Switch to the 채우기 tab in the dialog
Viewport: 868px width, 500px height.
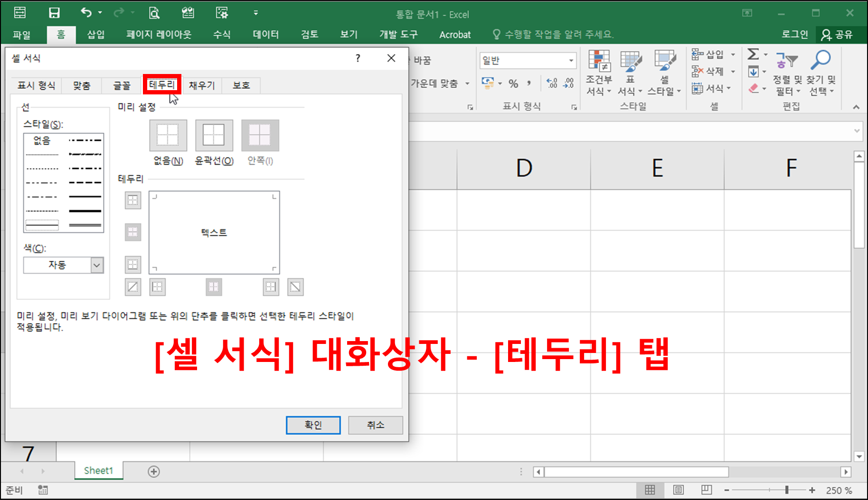click(201, 85)
